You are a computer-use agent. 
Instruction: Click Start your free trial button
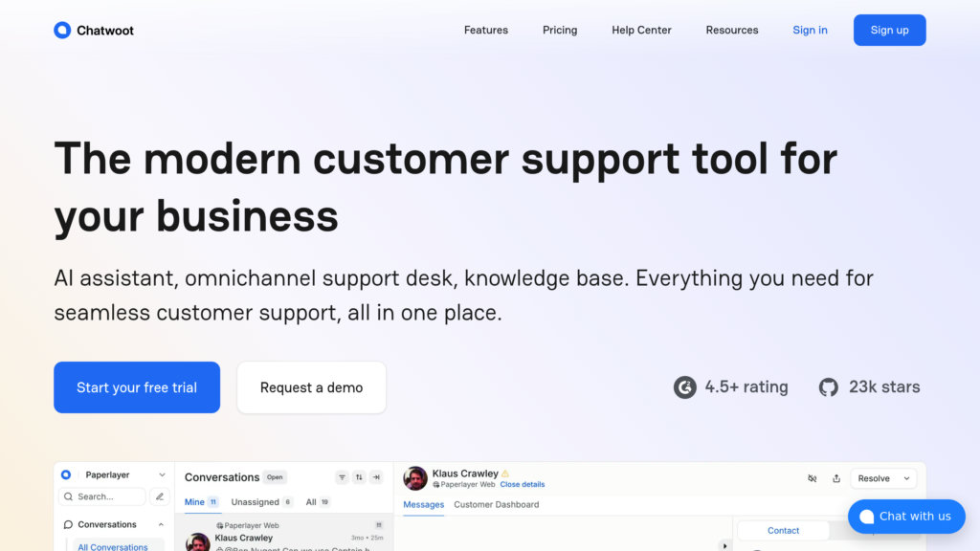tap(137, 387)
